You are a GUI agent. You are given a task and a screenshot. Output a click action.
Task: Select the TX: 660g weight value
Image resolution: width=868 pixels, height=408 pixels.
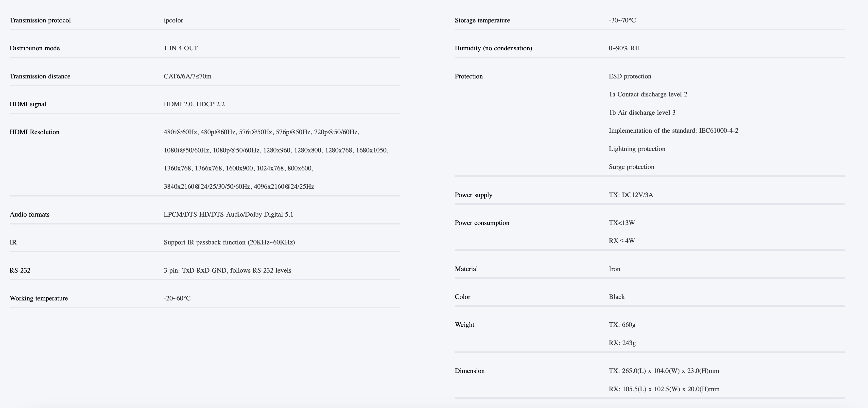pyautogui.click(x=622, y=325)
